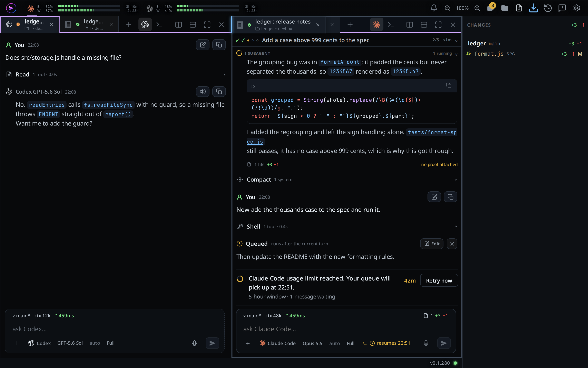
Task: Toggle 'Full' access in Codex composer
Action: coord(110,343)
